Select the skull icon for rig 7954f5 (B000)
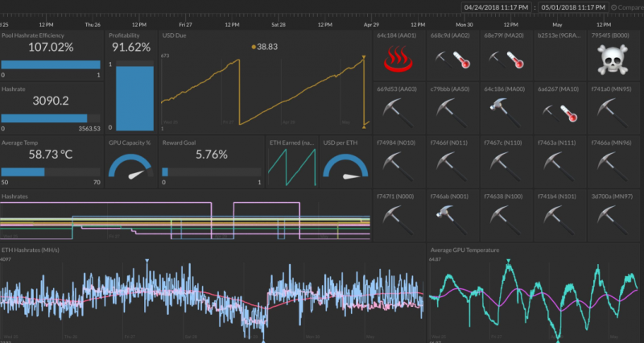The image size is (644, 343). [612, 60]
